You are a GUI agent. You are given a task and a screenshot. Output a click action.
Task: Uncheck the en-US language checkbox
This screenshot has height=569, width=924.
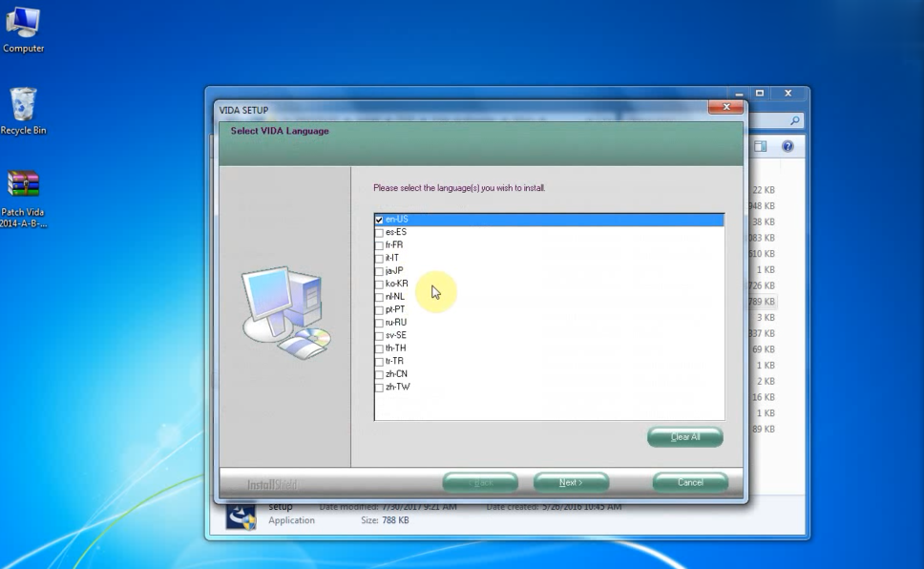pos(379,220)
